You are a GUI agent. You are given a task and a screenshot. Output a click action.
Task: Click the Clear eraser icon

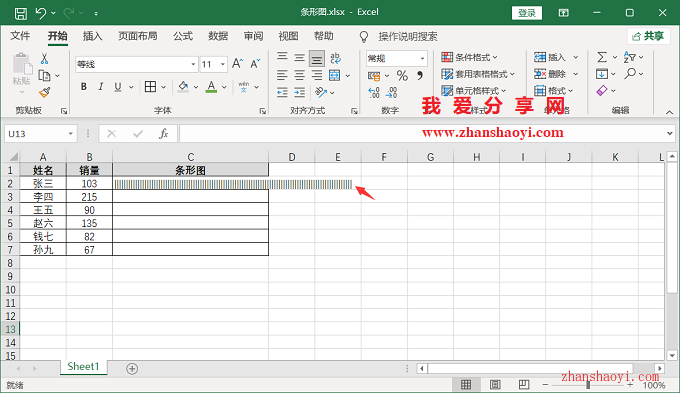coord(602,90)
